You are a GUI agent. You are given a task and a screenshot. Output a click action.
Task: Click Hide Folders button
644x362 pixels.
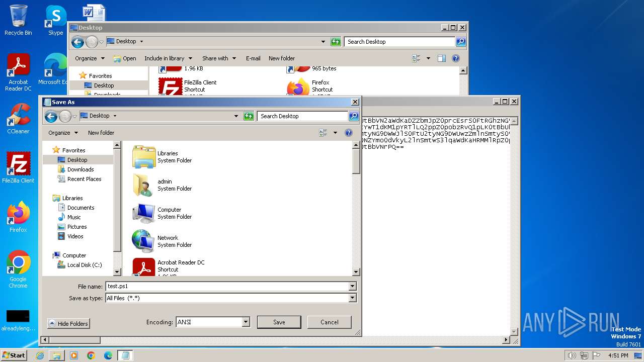(68, 324)
